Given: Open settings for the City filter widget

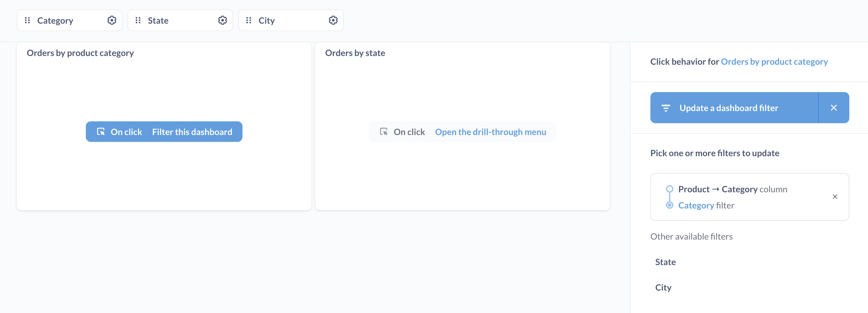Looking at the screenshot, I should click(333, 20).
